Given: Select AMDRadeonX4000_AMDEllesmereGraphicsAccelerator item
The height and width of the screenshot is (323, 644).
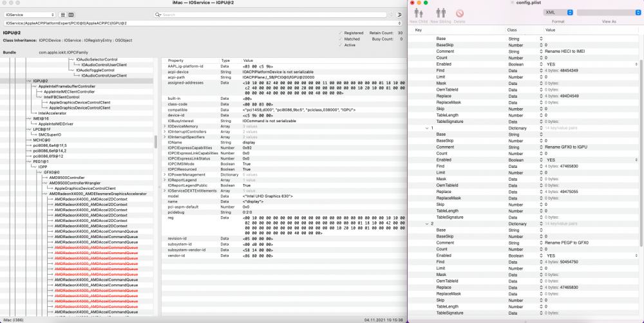Looking at the screenshot, I should coord(98,194).
